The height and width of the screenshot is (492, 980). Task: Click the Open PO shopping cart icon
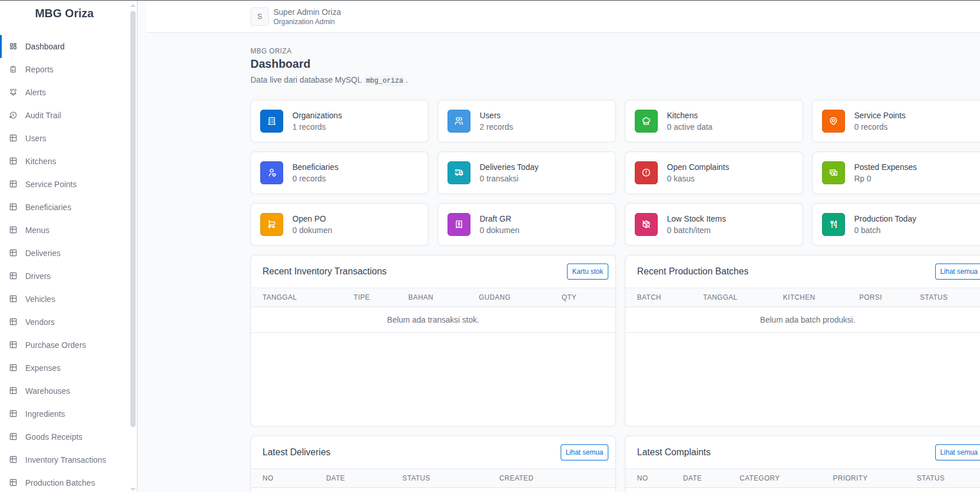(272, 224)
